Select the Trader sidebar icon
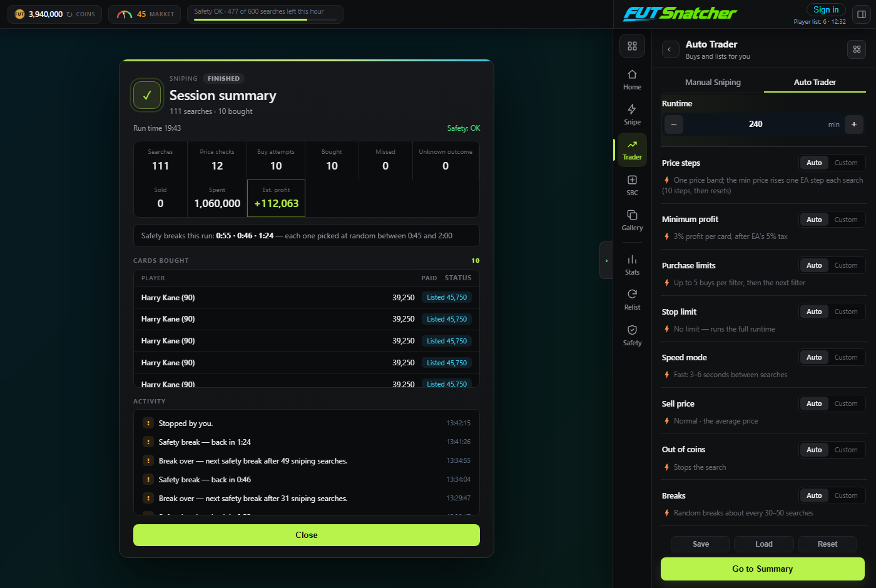Viewport: 876px width, 588px height. coord(632,150)
